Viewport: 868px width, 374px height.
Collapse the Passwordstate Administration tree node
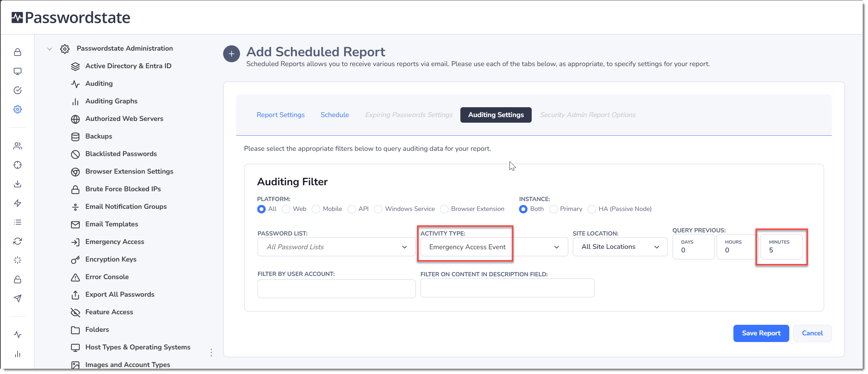[50, 49]
